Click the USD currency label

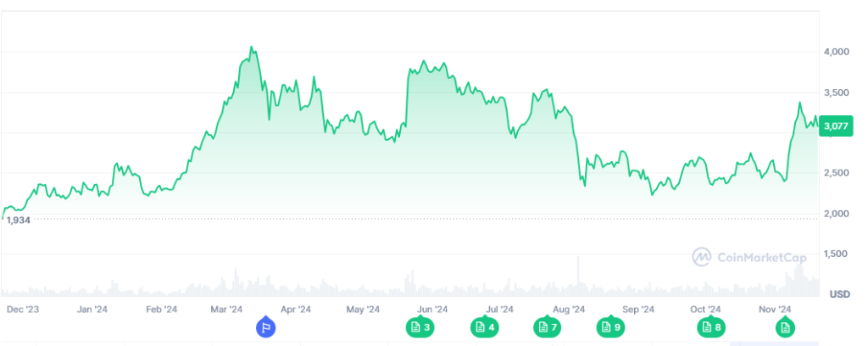click(839, 294)
